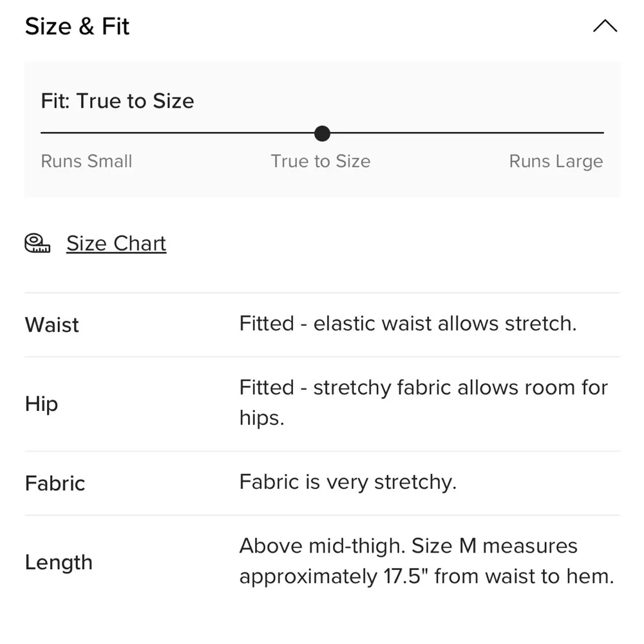Screen dimensions: 644x644
Task: Select the Hip row label
Action: (41, 404)
